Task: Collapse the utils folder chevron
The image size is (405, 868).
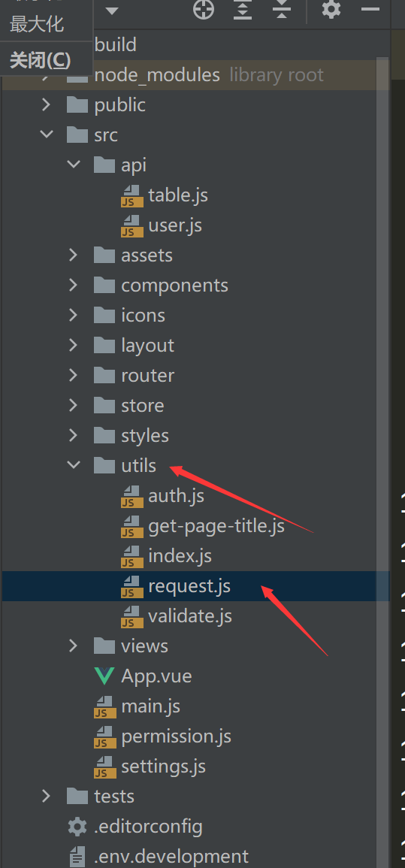Action: (74, 465)
